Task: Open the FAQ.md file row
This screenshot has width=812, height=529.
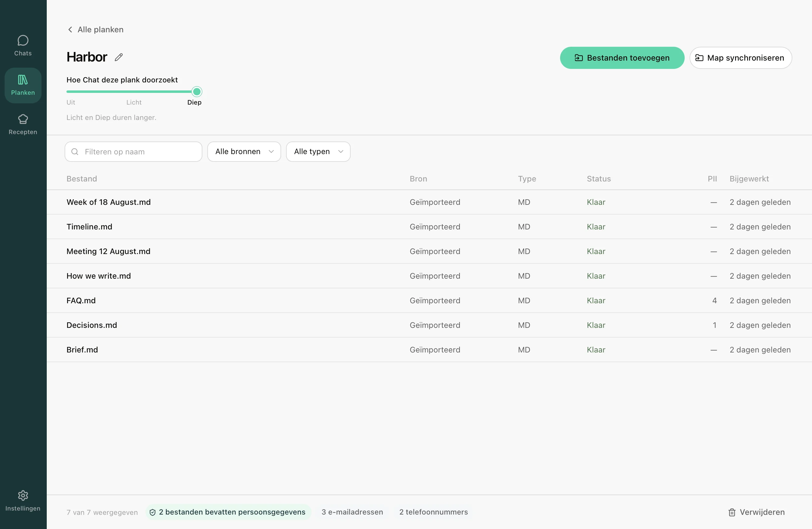Action: point(429,300)
